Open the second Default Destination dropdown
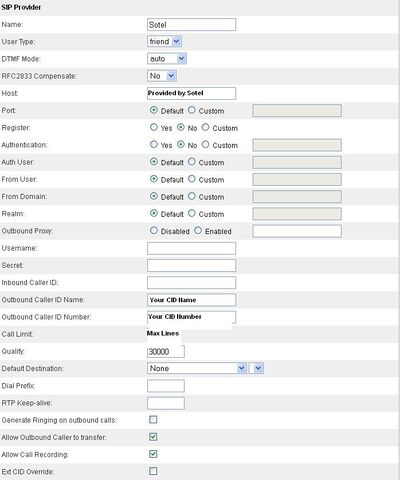The image size is (400, 480). 256,368
